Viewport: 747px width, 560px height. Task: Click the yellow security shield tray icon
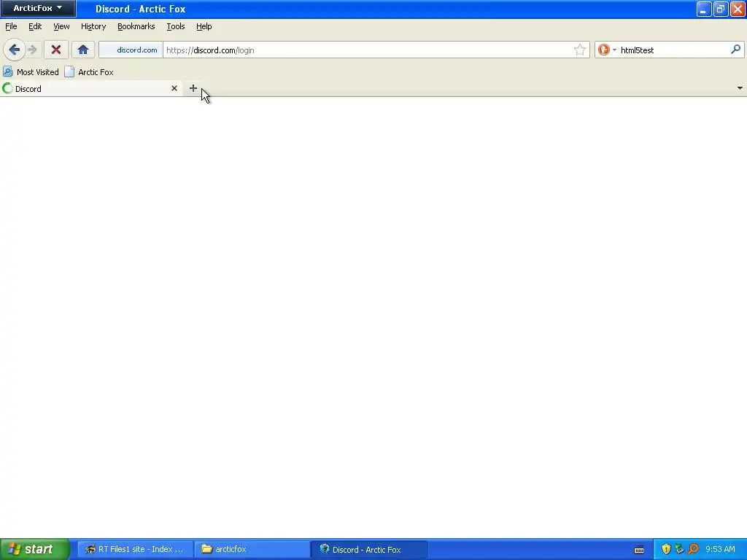[x=666, y=549]
